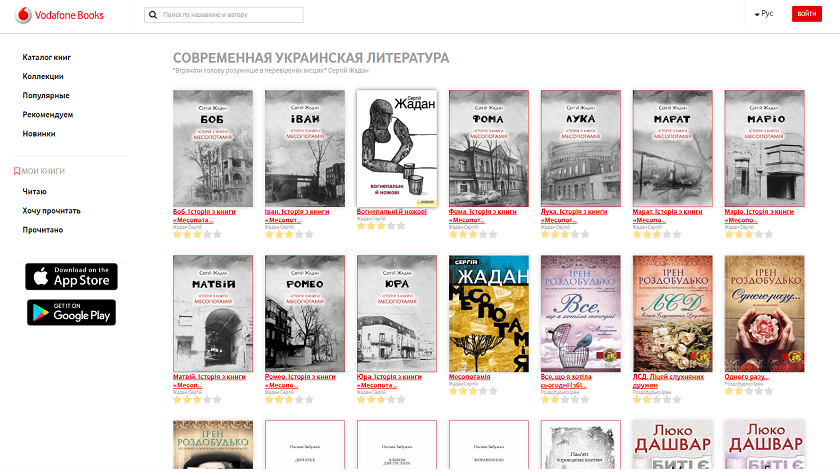Click the title and author search field

click(x=224, y=15)
